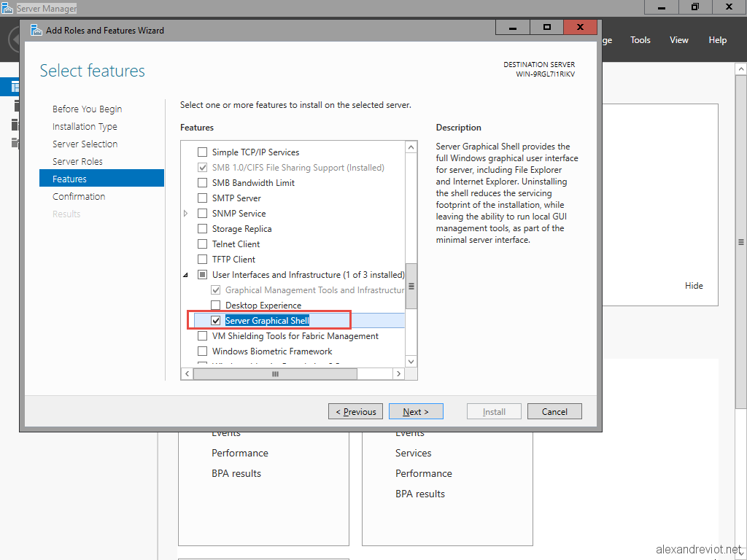Select the SMB Bandwidth Limit label
Viewport: 747px width, 560px height.
click(x=253, y=183)
